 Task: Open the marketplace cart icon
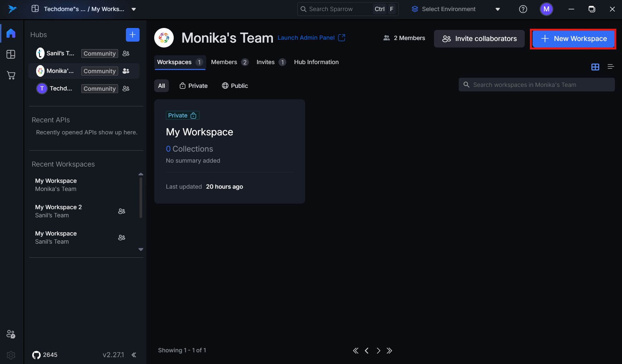11,75
